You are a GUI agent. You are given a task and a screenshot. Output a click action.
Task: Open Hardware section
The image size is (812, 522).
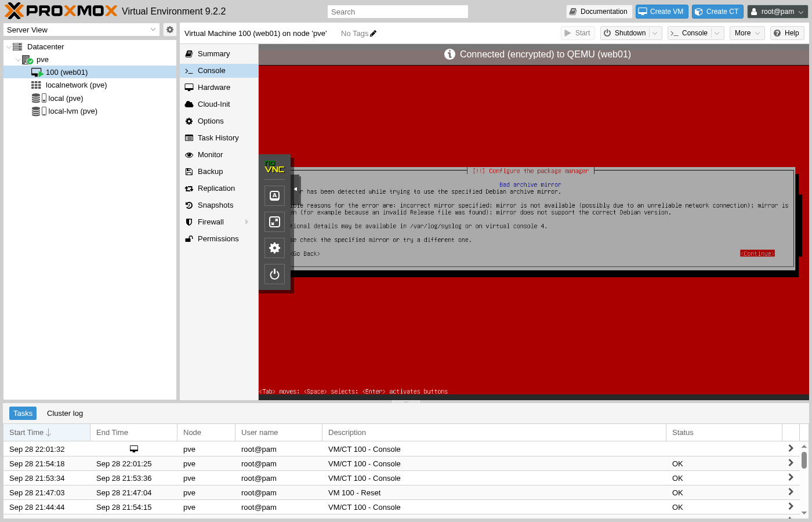[219, 88]
